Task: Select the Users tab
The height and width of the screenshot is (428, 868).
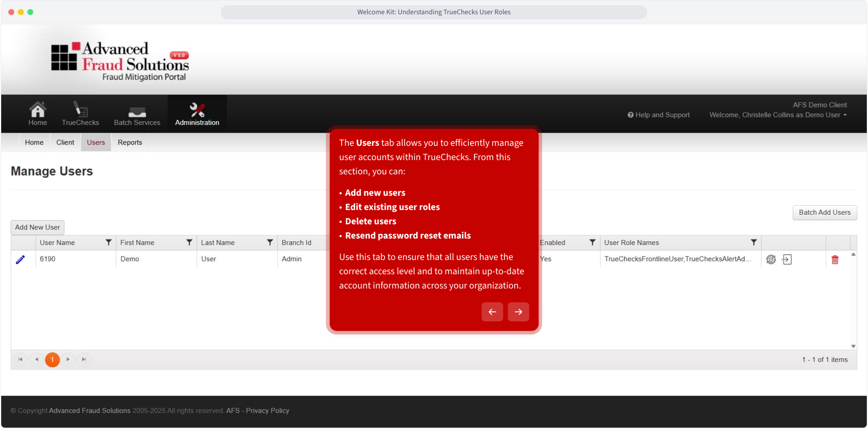Action: coord(96,142)
